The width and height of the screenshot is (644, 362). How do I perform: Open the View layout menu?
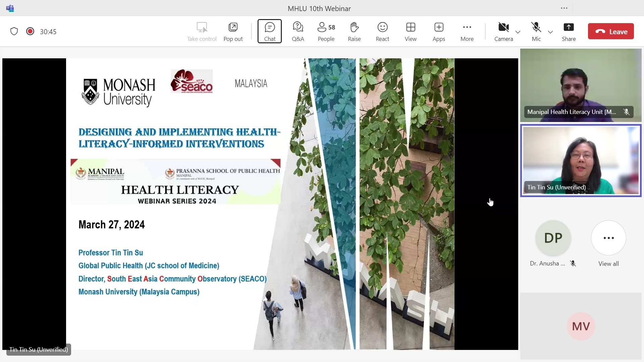tap(411, 31)
